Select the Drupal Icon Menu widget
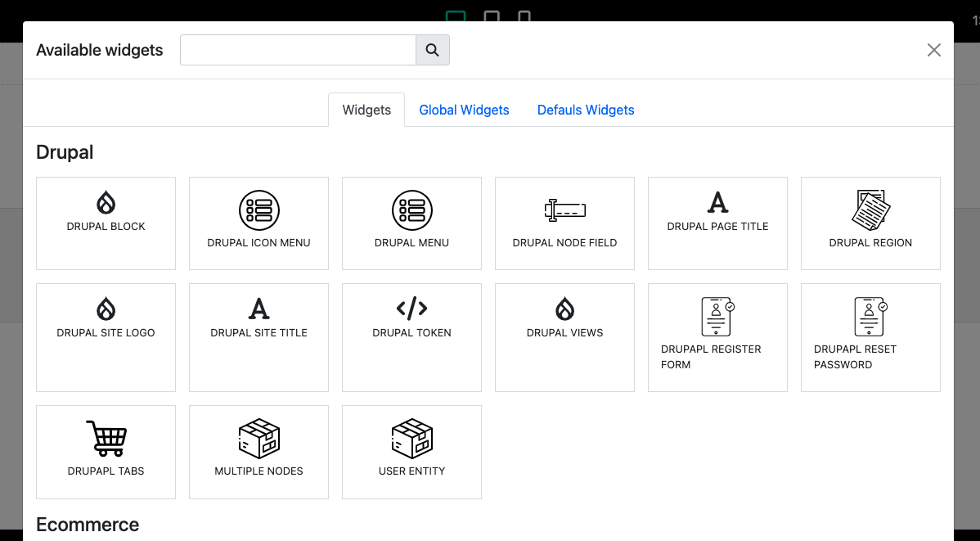 pos(258,223)
